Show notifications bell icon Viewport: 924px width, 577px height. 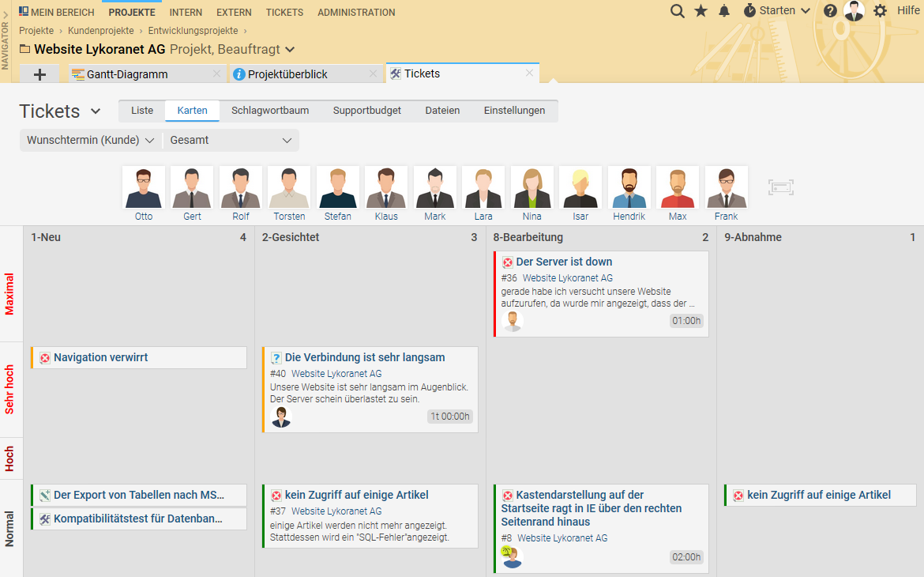724,10
